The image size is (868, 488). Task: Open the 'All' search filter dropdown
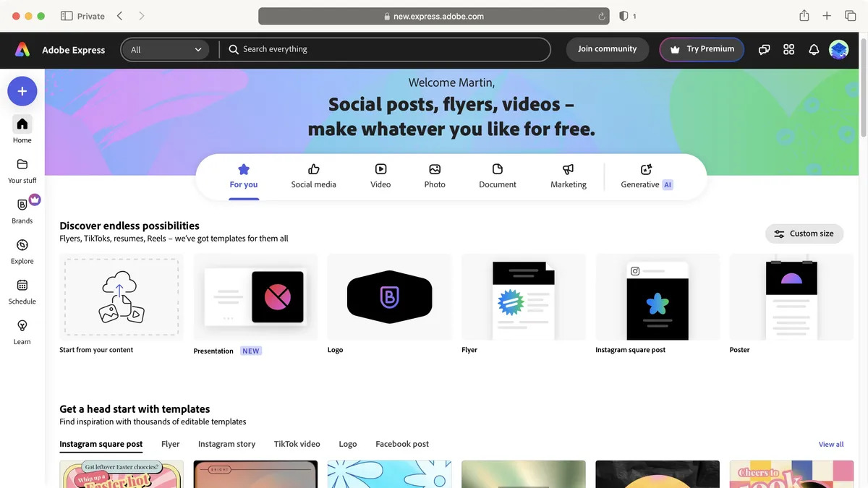click(165, 49)
